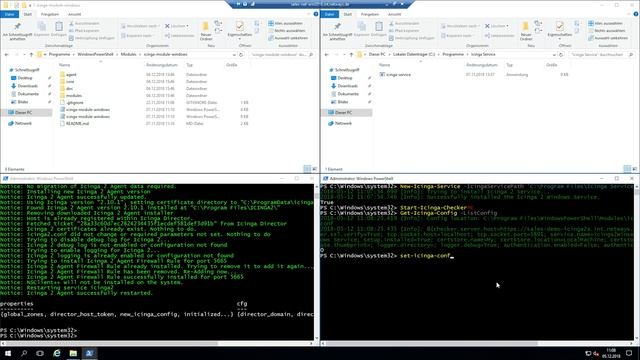This screenshot has height=360, width=640.
Task: Select icinga-service file in right Explorer
Action: point(398,75)
